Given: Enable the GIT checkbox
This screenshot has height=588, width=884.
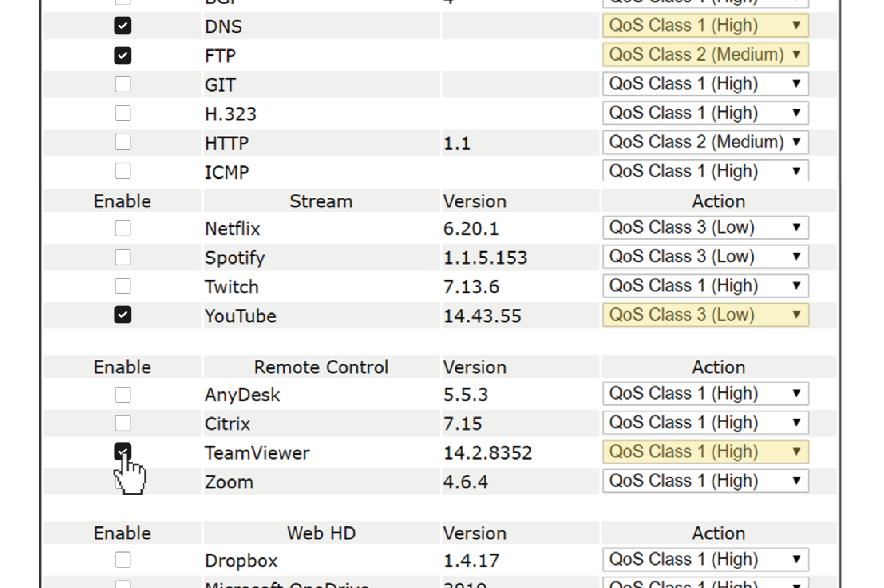Looking at the screenshot, I should click(x=123, y=84).
